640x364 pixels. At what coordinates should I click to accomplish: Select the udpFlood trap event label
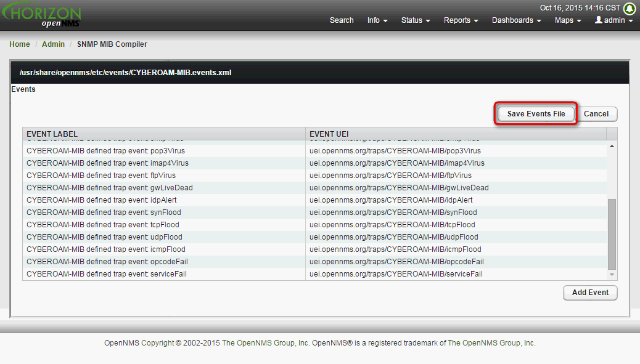(x=104, y=237)
